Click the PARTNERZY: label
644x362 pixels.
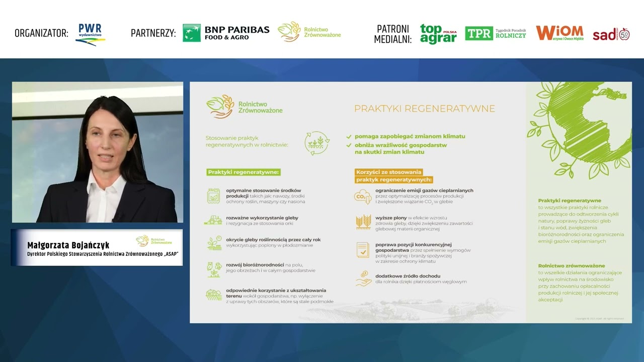click(x=153, y=33)
